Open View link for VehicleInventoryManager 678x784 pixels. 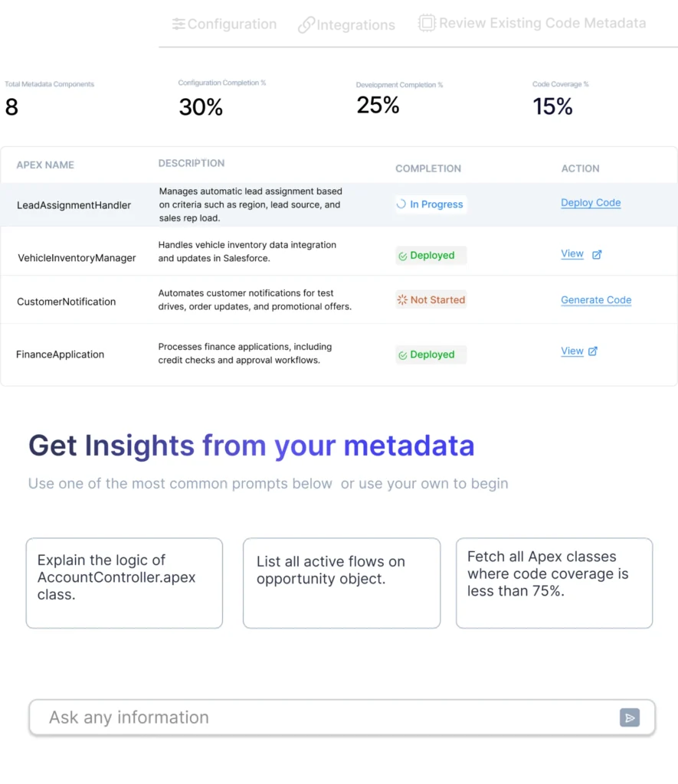tap(572, 253)
